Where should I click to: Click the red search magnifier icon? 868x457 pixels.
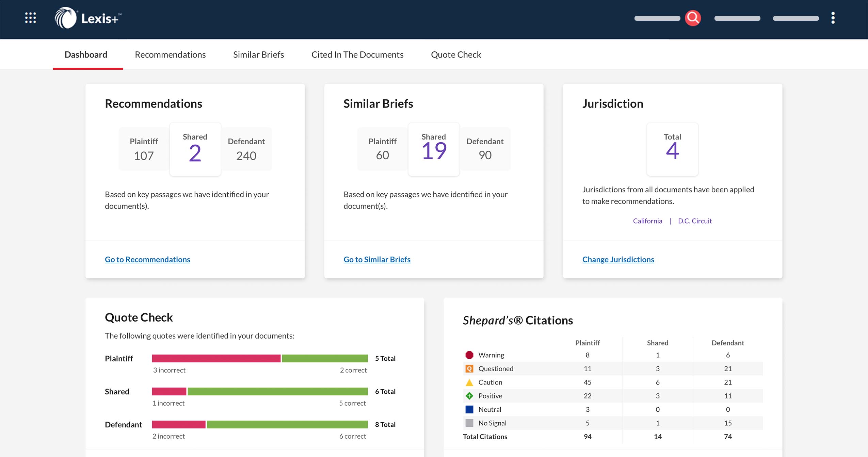coord(693,18)
